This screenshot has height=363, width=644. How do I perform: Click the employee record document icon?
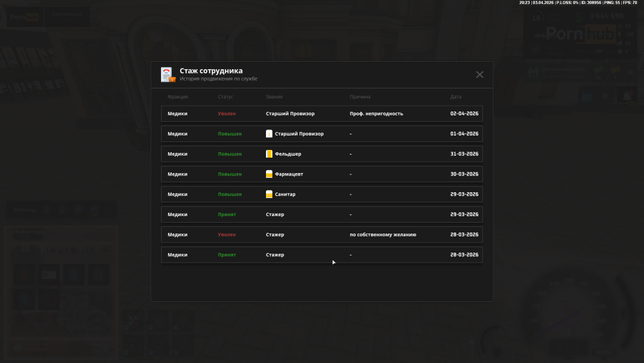pyautogui.click(x=168, y=75)
